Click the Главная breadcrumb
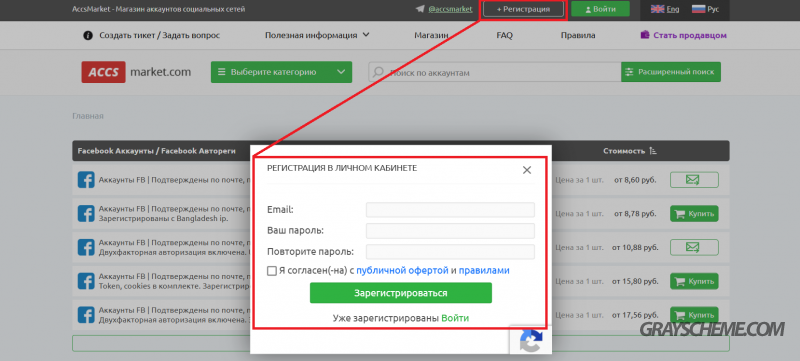Viewport: 800px width, 361px height. [x=88, y=116]
